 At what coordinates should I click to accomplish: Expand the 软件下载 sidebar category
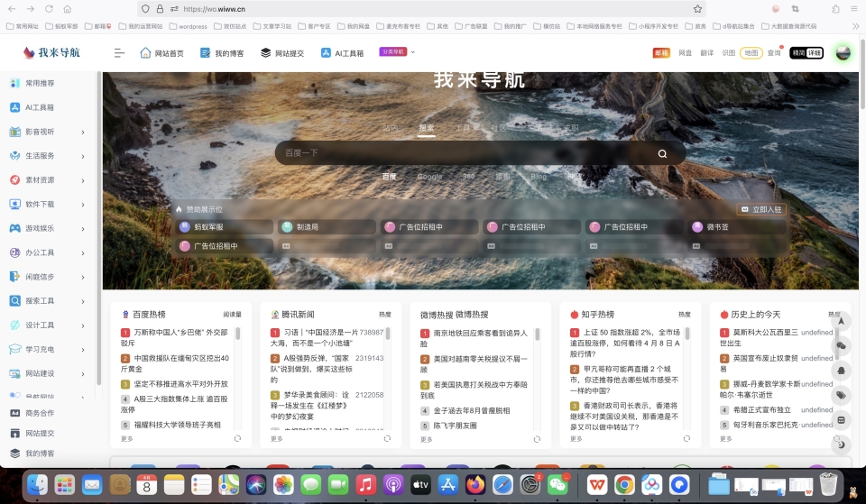[x=83, y=205]
